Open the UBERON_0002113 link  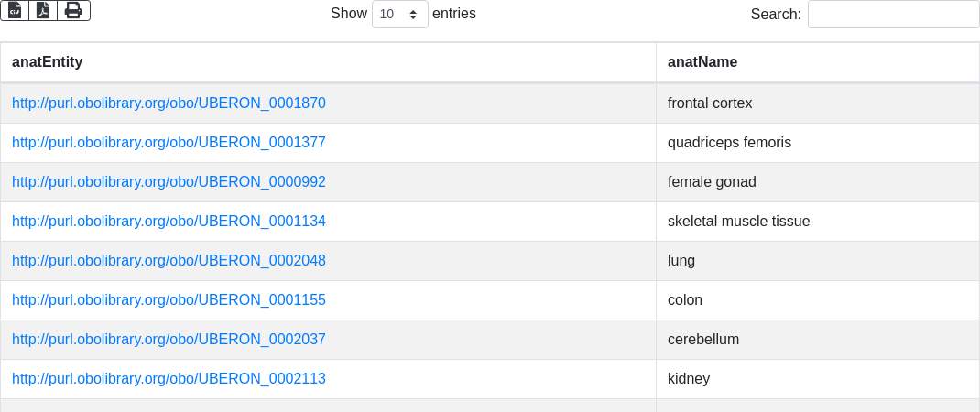(x=169, y=379)
